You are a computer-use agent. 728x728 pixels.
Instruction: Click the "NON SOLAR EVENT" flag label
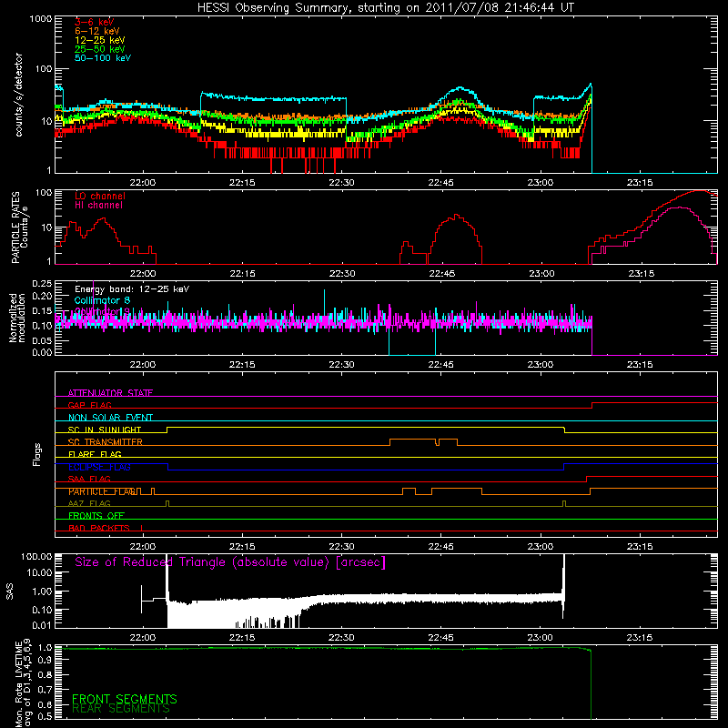pyautogui.click(x=110, y=418)
